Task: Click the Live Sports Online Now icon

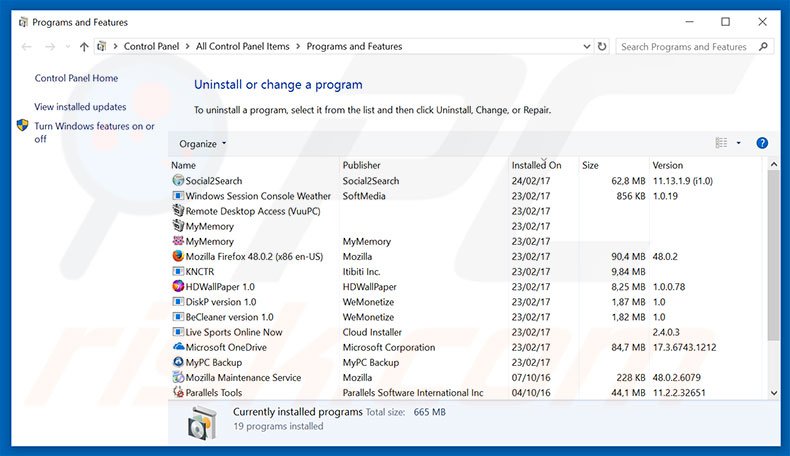Action: (x=178, y=332)
